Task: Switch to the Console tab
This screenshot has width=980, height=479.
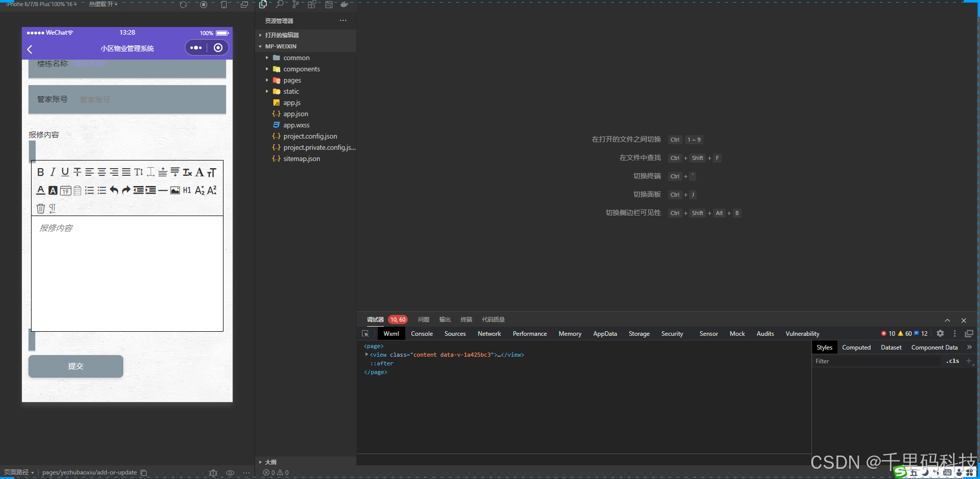Action: (422, 334)
